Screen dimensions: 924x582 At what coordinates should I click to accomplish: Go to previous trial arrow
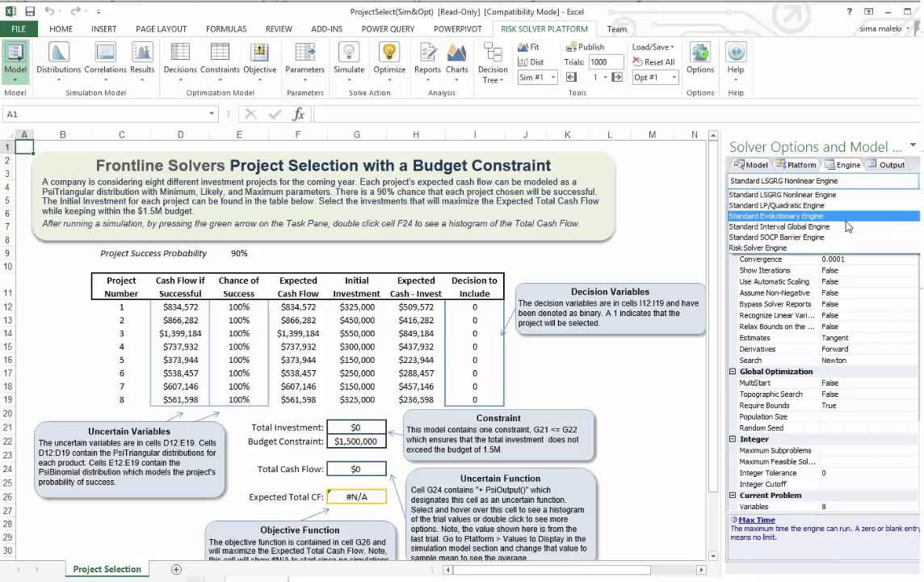click(x=571, y=78)
